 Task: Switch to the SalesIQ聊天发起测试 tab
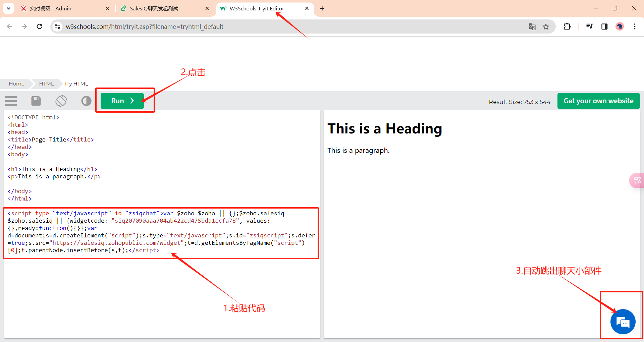coord(164,8)
